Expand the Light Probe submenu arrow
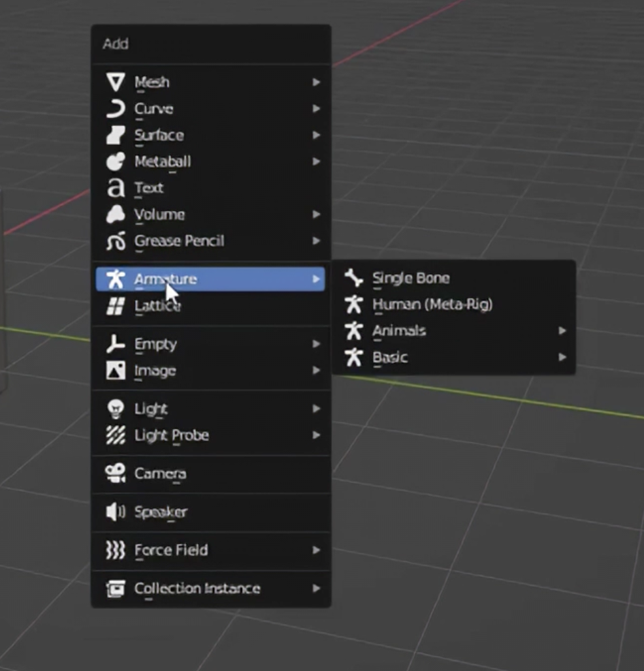 316,435
